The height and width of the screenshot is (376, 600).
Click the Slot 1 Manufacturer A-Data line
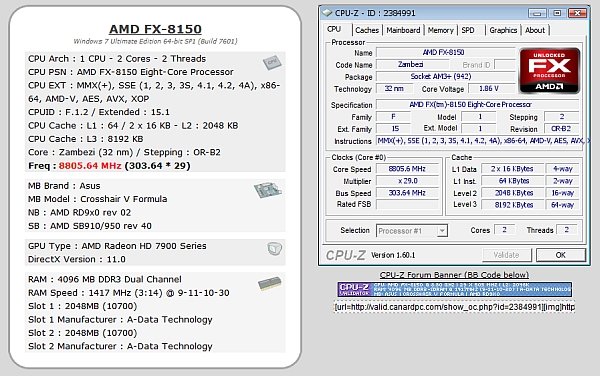tap(120, 320)
